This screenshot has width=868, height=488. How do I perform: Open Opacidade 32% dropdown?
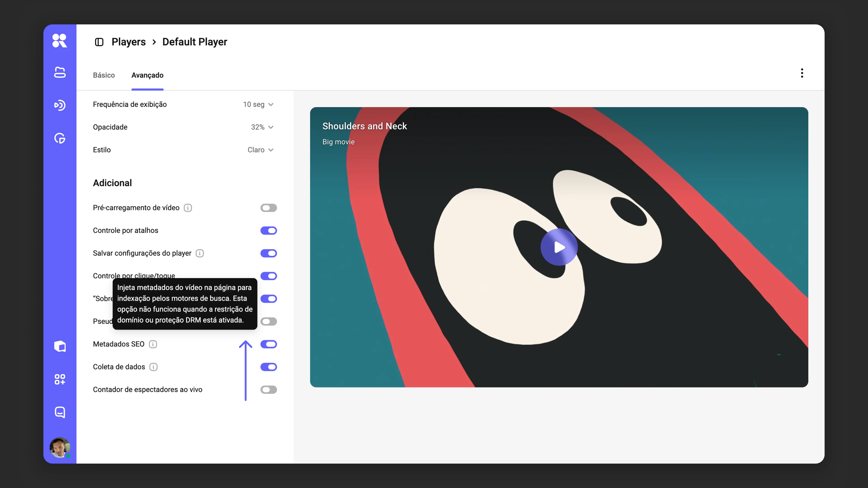tap(262, 127)
